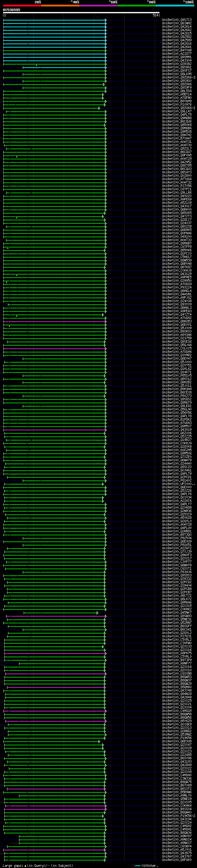
Task: Select the AV536595 query label
Action: [x=11, y=10]
